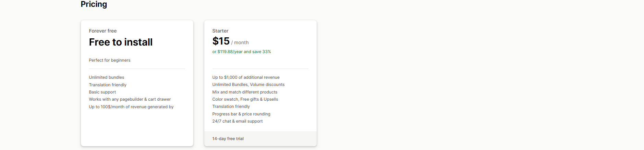644x150 pixels.
Task: Click the $15 price on Starter plan
Action: (221, 41)
